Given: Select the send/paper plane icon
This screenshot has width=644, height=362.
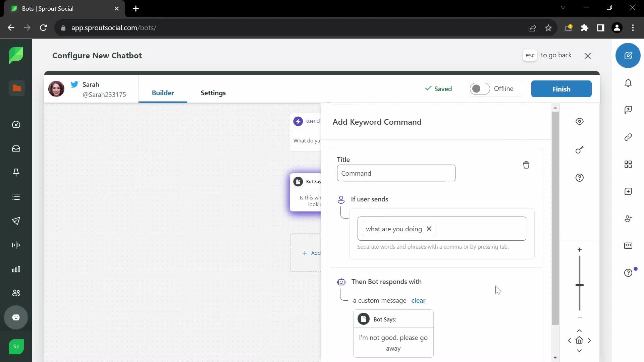Looking at the screenshot, I should pos(16,221).
